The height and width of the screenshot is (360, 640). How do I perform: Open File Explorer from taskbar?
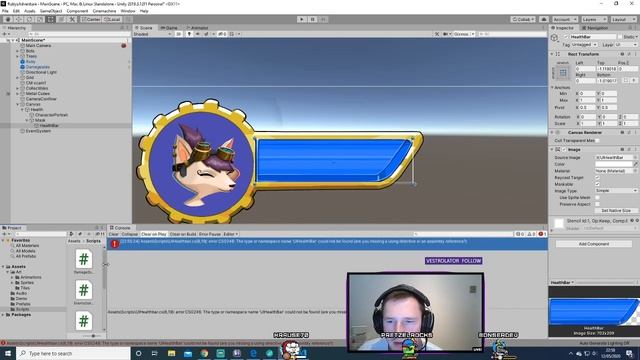click(x=171, y=353)
